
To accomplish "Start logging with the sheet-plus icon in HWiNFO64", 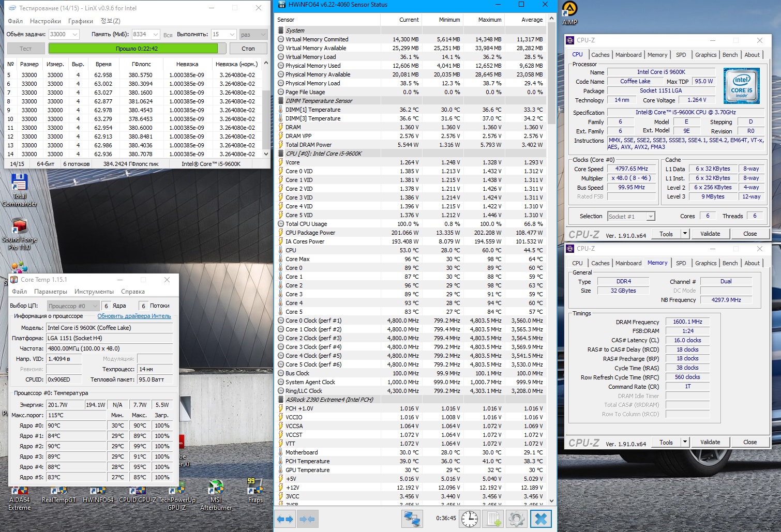I will (x=494, y=519).
